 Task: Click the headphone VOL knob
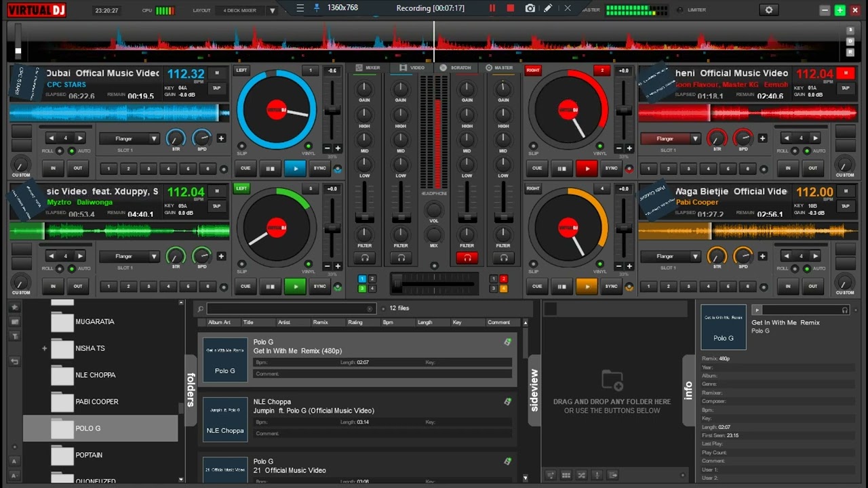click(x=434, y=209)
